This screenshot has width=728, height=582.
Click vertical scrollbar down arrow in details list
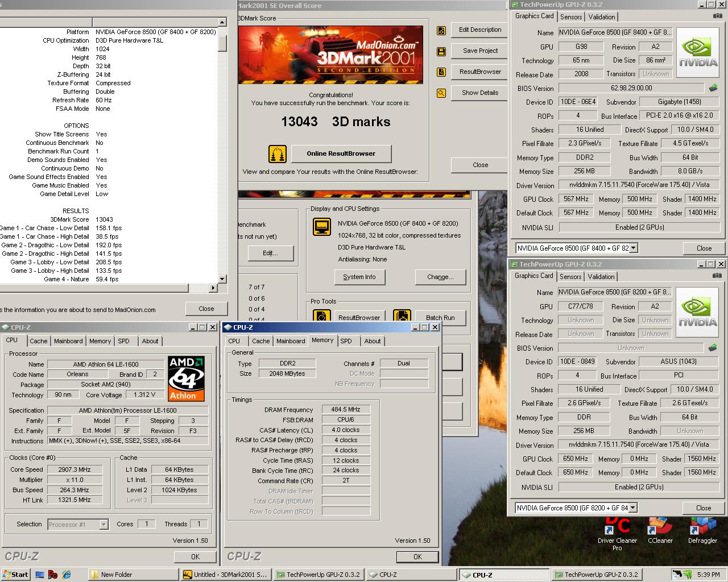(x=223, y=278)
